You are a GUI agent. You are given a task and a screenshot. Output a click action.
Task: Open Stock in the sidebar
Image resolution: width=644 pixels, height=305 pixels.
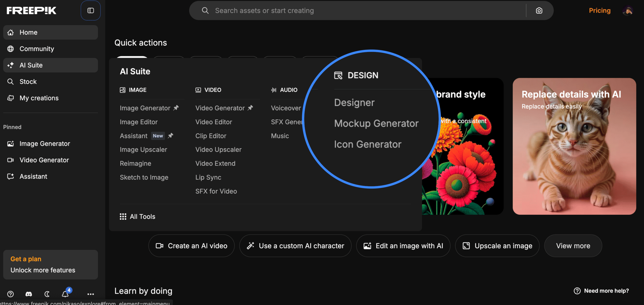tap(51, 82)
